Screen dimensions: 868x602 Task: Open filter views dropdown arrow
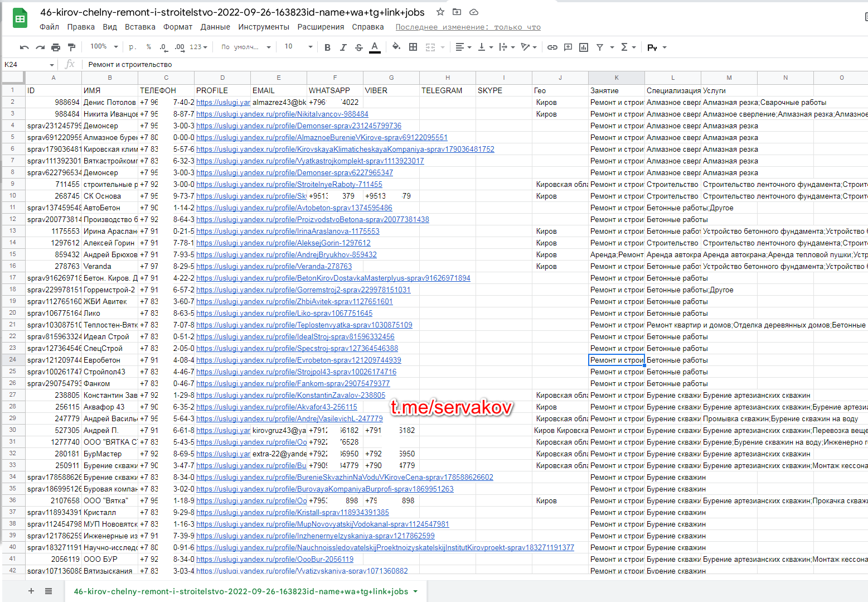point(612,47)
